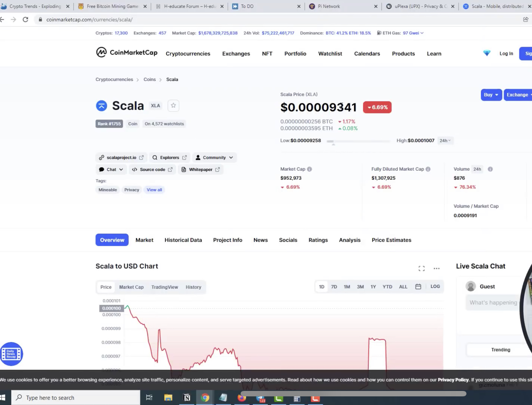532x405 pixels.
Task: Click the What's happening chat input
Action: [x=493, y=303]
